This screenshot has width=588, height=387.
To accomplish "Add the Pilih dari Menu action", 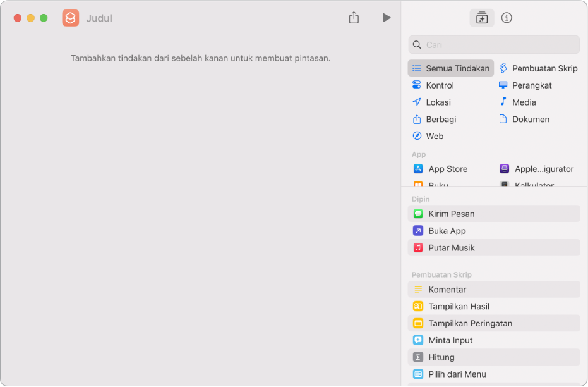I will coord(494,374).
